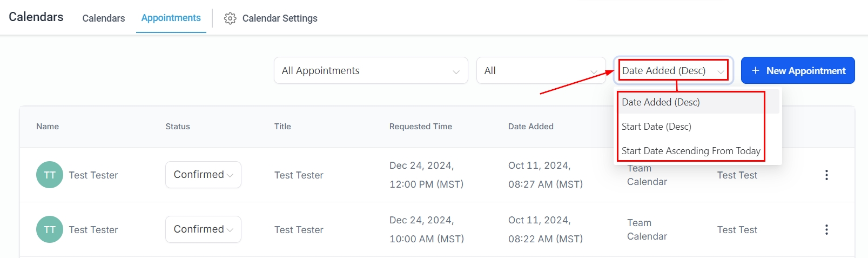The height and width of the screenshot is (258, 868).
Task: Open Calendar Settings page
Action: 279,18
